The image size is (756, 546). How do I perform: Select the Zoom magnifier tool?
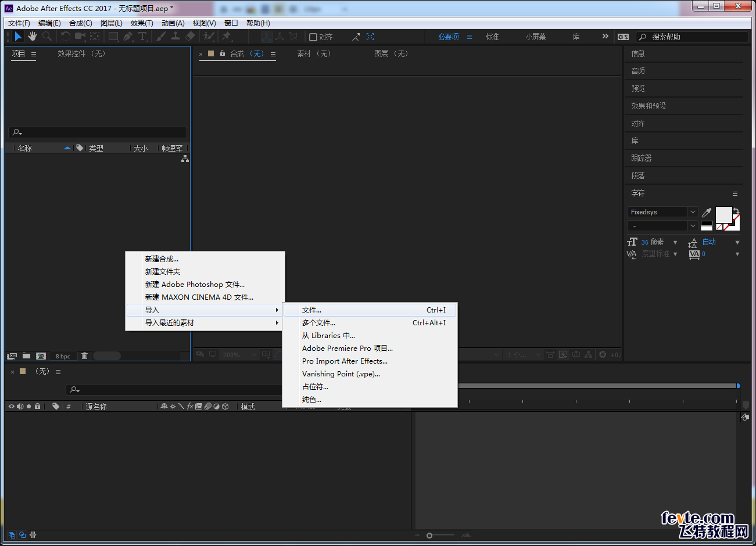coord(47,37)
